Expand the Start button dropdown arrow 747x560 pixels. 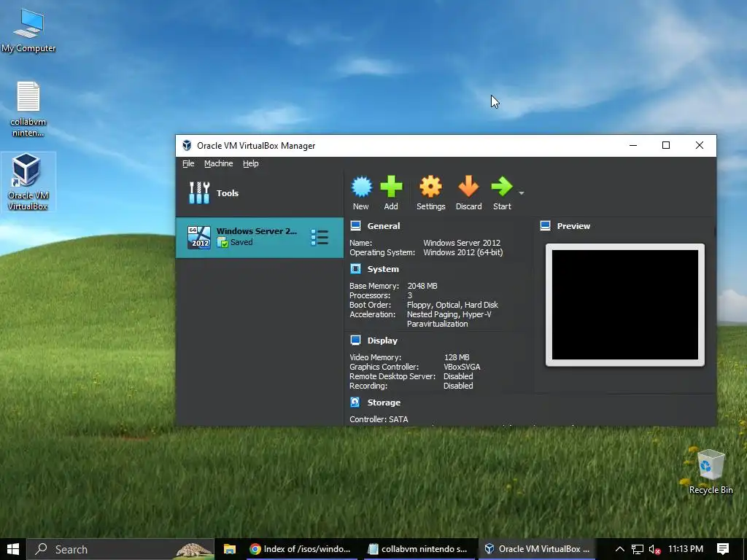pyautogui.click(x=521, y=192)
